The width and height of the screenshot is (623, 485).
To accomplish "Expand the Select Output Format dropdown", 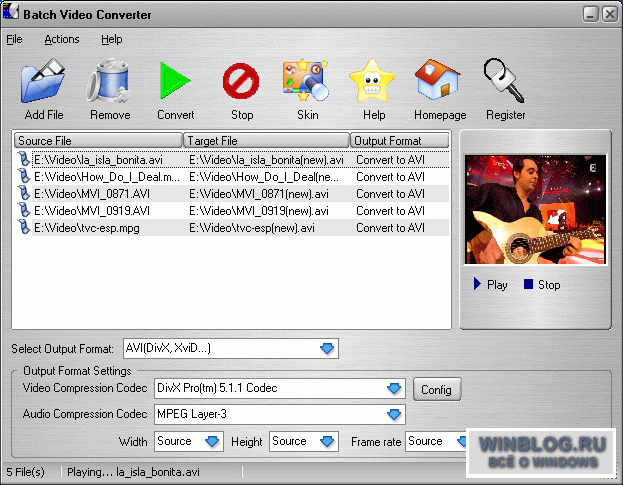I will [x=327, y=349].
